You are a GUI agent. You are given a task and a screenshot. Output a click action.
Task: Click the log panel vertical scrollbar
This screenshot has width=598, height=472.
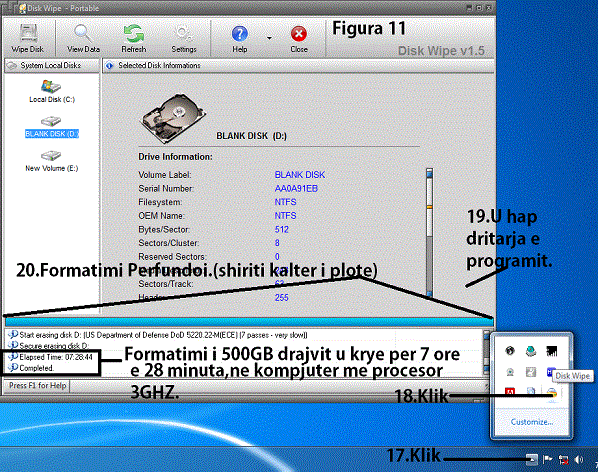[x=486, y=353]
